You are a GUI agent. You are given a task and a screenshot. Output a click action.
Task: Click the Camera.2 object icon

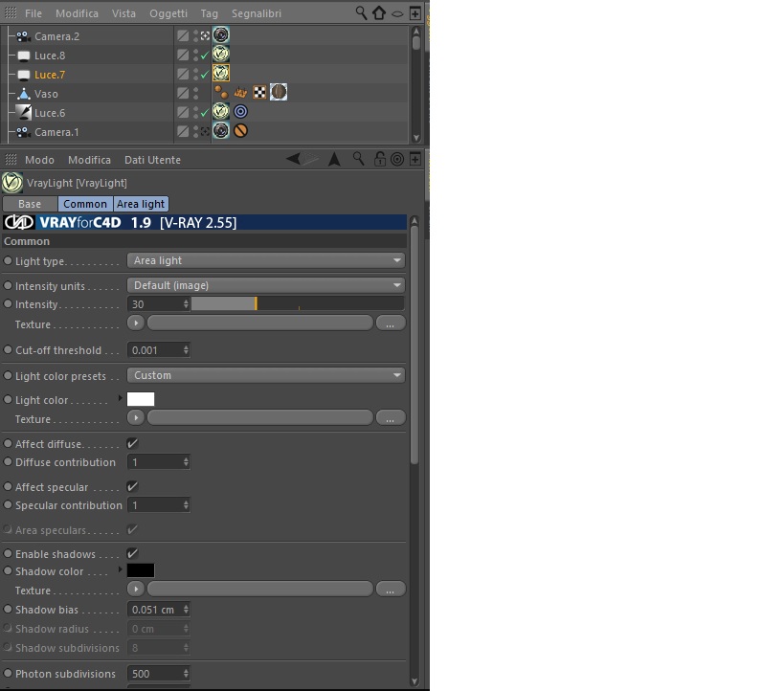(23, 36)
